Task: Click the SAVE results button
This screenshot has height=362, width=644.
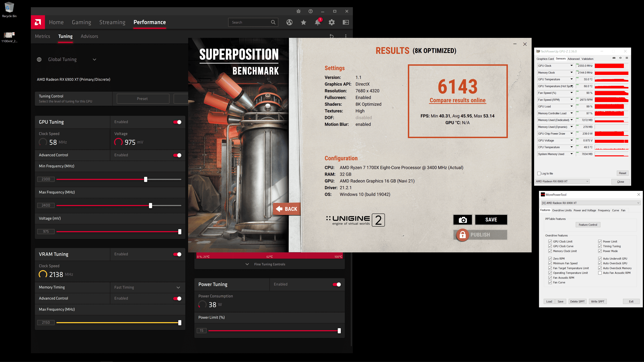Action: (x=491, y=220)
